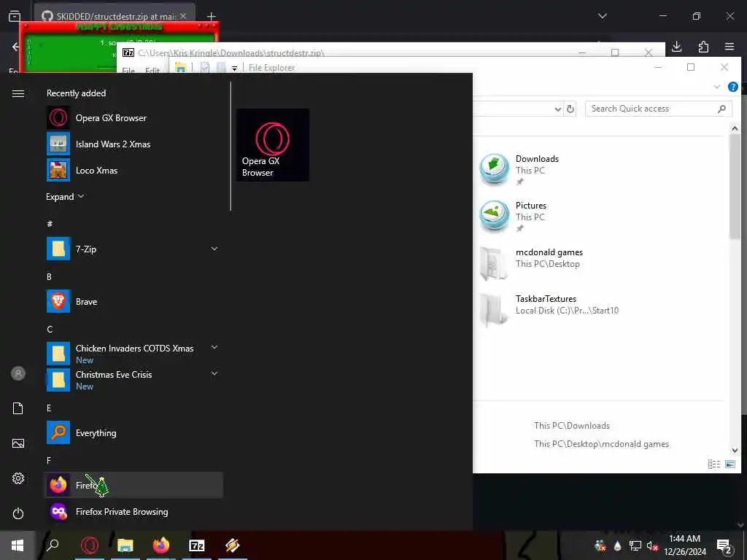Open the Everything search app
The image size is (747, 560).
(x=133, y=432)
